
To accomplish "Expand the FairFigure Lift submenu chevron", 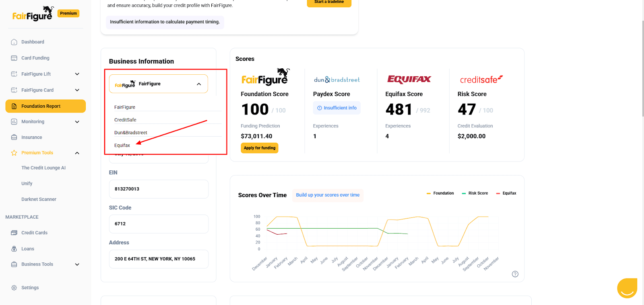I will coord(77,74).
